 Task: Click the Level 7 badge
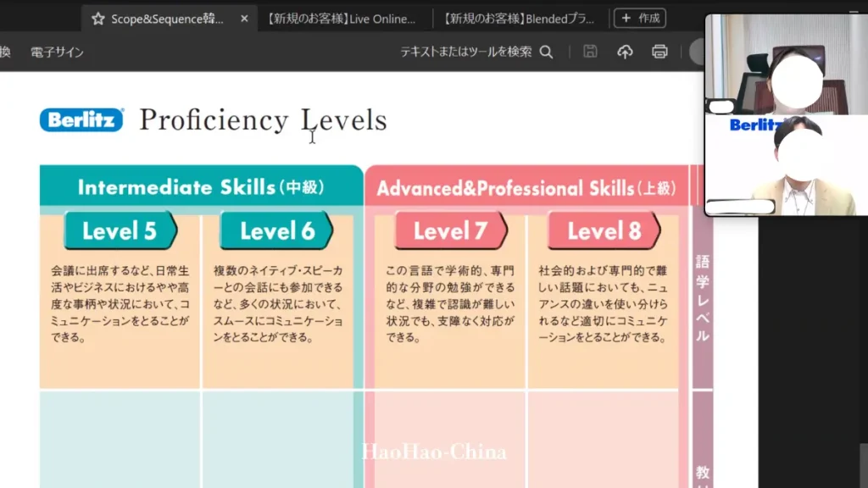[x=451, y=230]
